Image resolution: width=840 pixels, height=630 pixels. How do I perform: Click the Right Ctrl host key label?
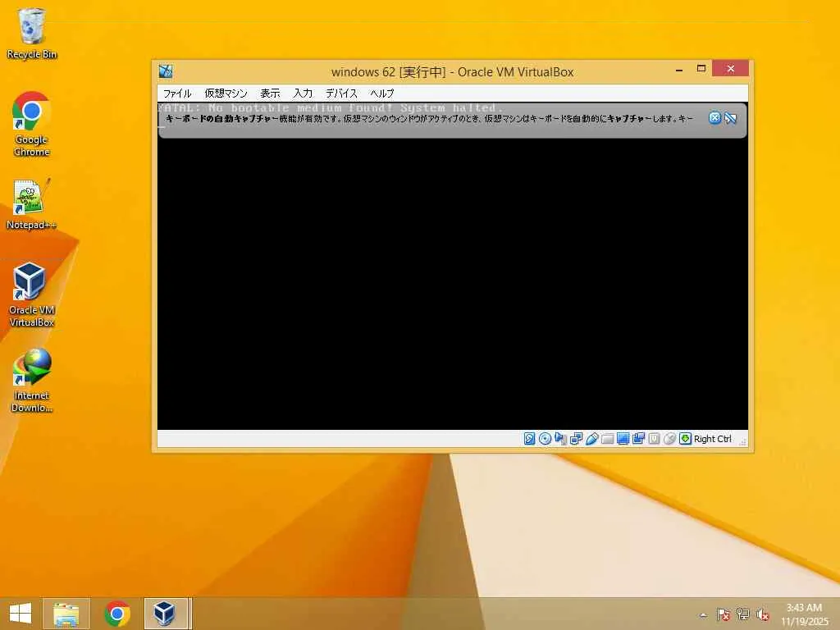(x=713, y=439)
